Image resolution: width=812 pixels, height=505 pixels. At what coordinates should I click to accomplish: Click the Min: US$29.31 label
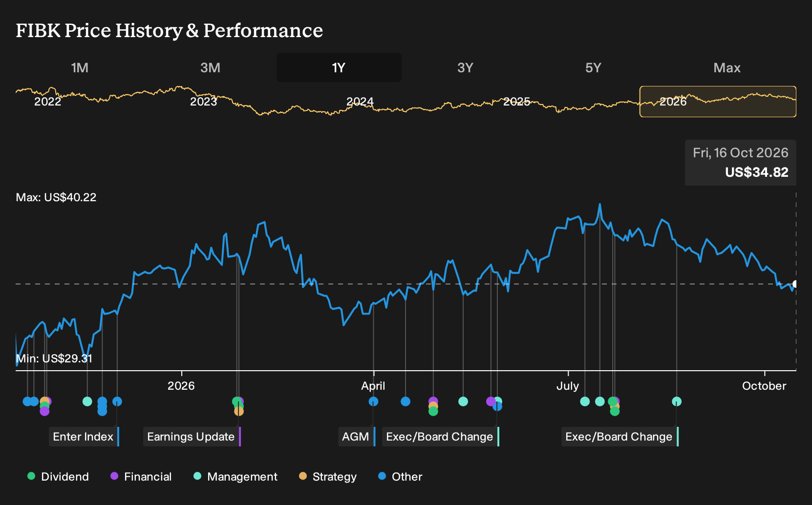pyautogui.click(x=54, y=358)
